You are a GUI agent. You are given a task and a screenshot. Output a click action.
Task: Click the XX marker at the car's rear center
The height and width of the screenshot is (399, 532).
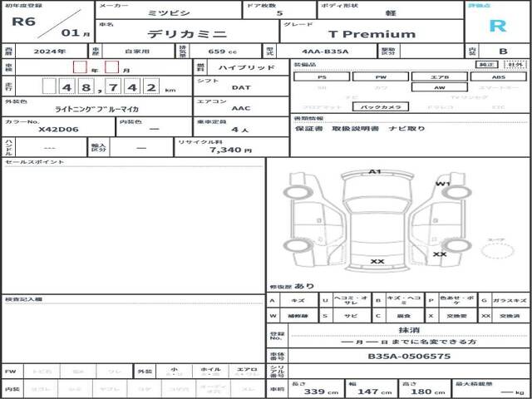point(377,261)
